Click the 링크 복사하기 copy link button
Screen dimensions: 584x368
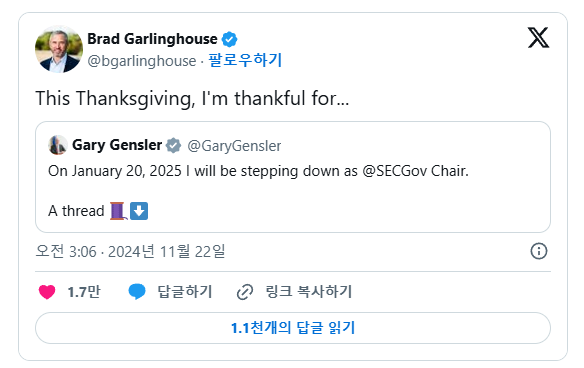294,292
